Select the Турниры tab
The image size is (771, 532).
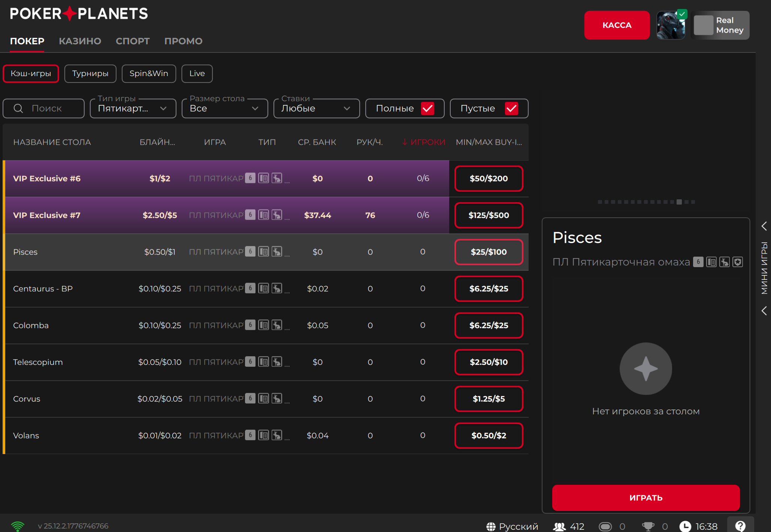[90, 73]
